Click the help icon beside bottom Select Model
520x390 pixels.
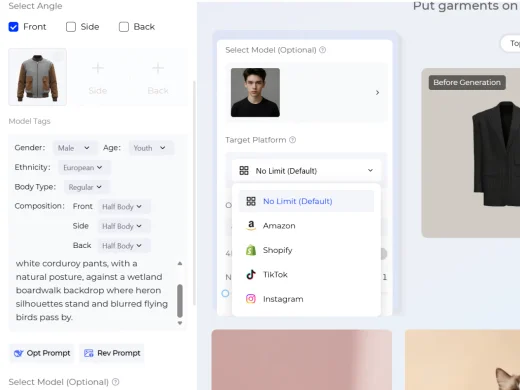tap(116, 382)
